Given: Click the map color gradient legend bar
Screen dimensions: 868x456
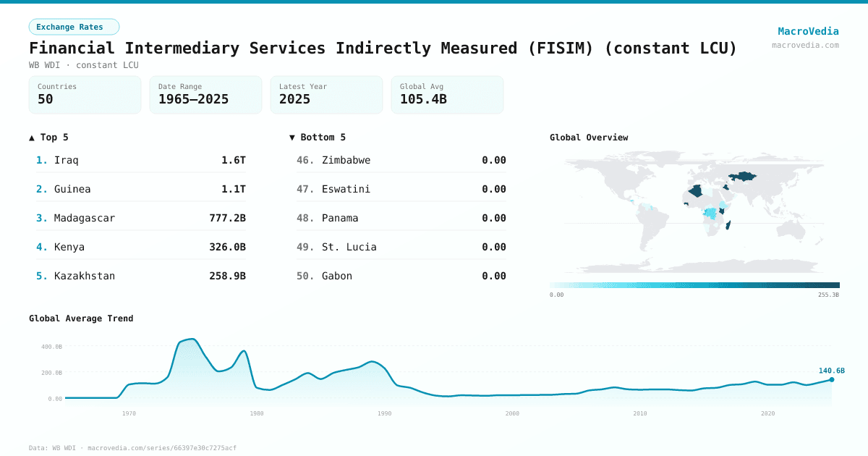Looking at the screenshot, I should pyautogui.click(x=694, y=285).
